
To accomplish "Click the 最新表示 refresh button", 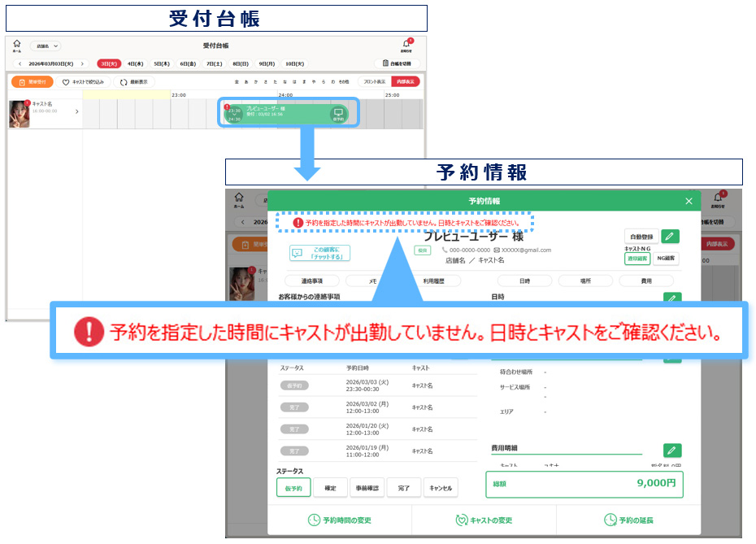I will click(133, 82).
